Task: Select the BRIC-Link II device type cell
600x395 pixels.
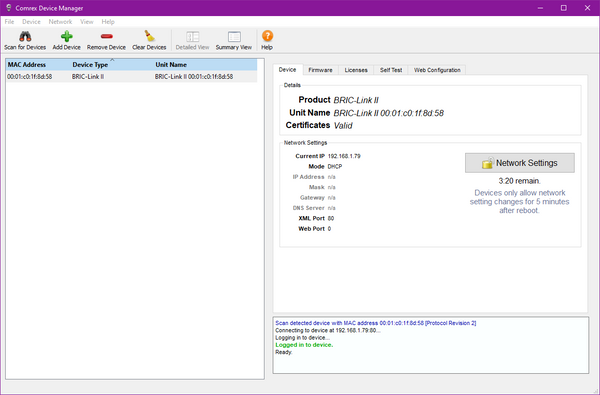Action: [88, 77]
